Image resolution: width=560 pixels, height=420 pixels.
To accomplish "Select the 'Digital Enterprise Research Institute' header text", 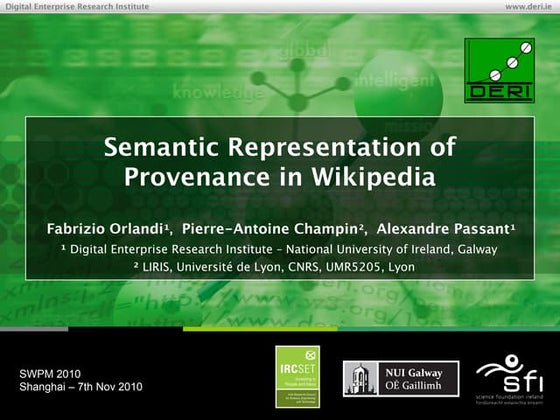I will coord(77,7).
